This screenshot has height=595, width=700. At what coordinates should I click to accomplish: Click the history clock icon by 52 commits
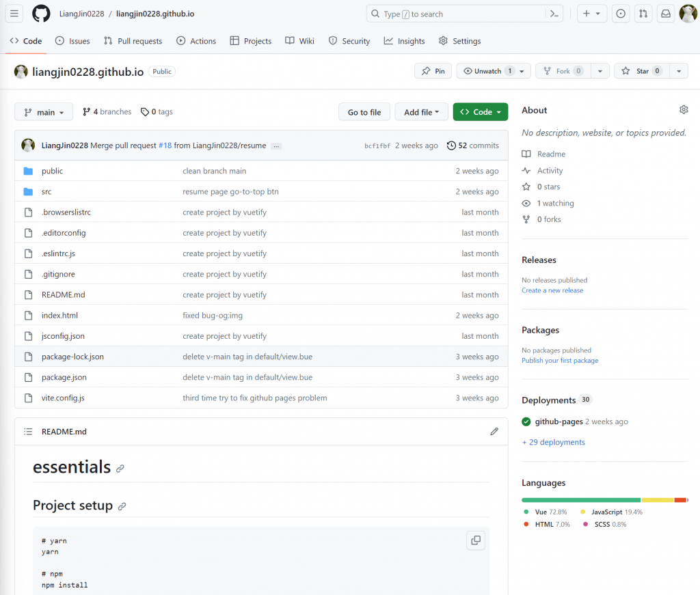(x=451, y=146)
